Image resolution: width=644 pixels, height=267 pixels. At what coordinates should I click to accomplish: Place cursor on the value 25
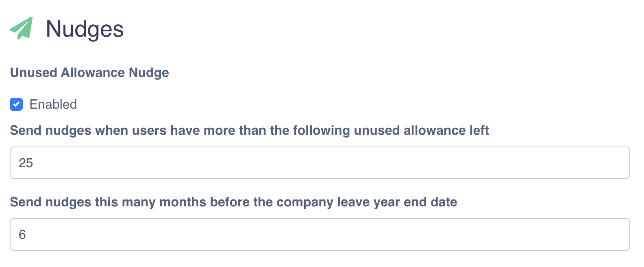tap(26, 163)
